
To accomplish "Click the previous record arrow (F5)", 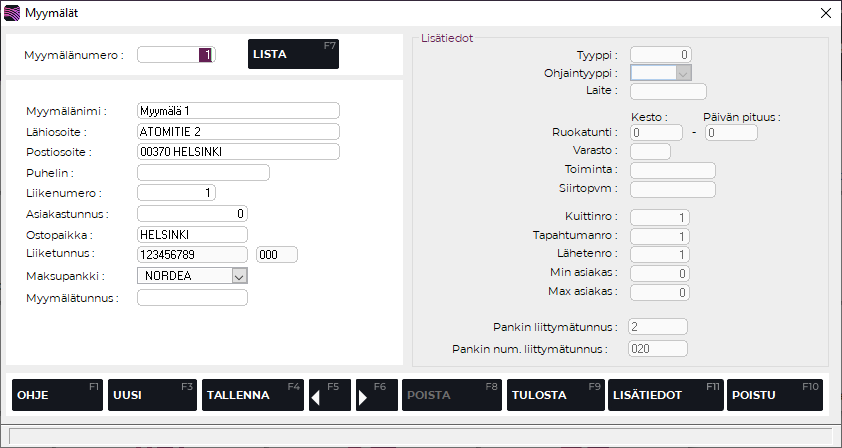I will [x=330, y=395].
